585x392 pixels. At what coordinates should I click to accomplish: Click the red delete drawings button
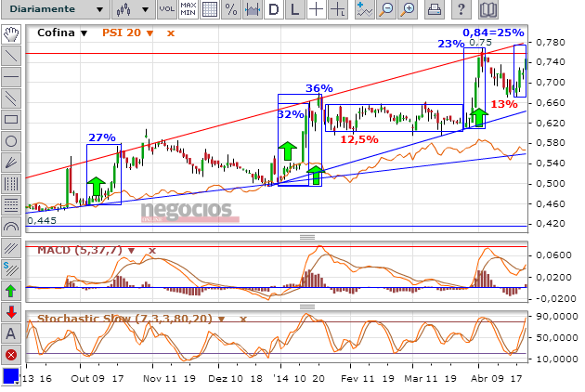click(x=11, y=355)
